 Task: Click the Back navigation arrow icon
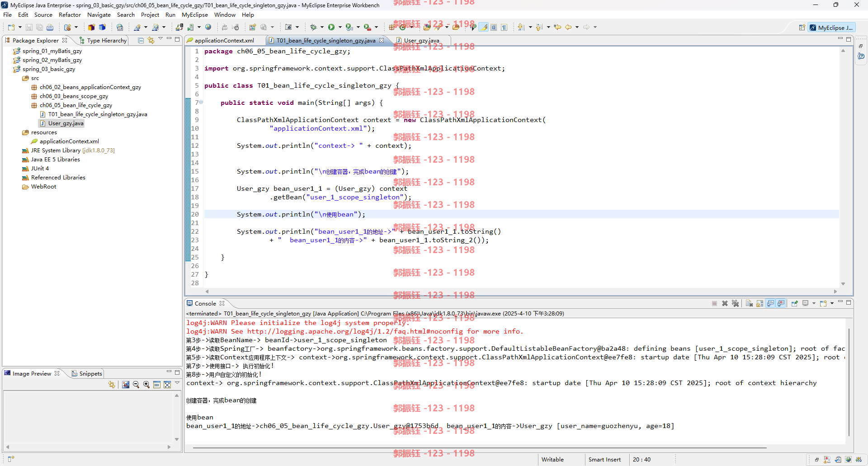(x=568, y=27)
